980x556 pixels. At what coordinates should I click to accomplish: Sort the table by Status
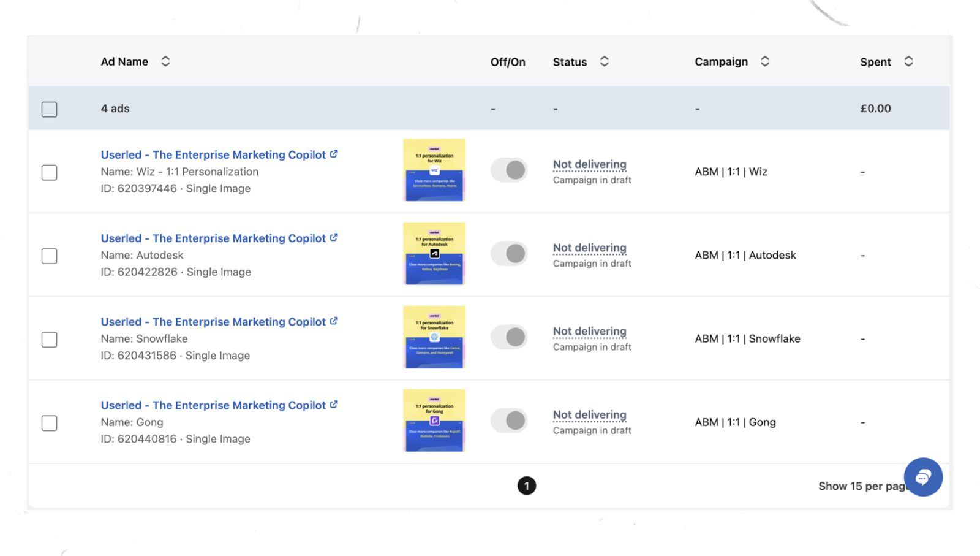point(605,61)
